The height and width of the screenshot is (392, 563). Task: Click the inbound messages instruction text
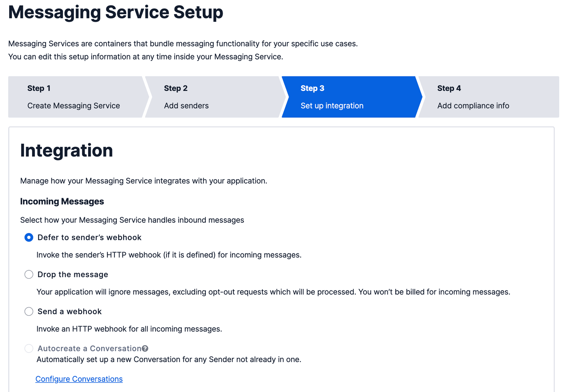(x=132, y=220)
